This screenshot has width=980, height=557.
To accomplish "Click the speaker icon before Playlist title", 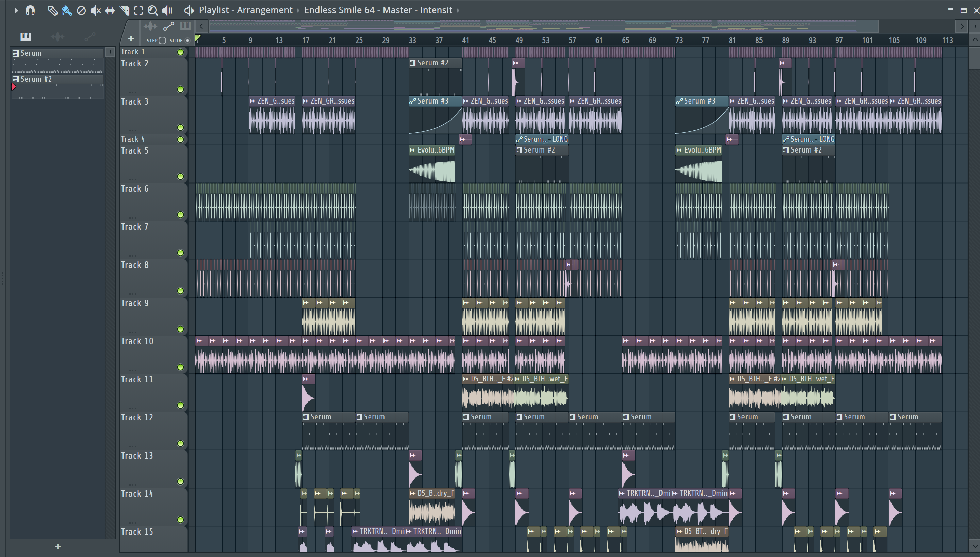I will (x=189, y=10).
